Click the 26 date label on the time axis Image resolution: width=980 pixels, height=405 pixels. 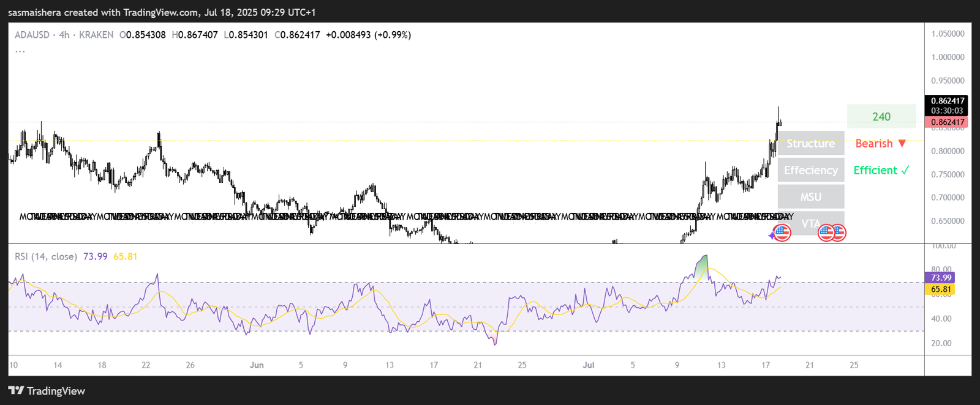coord(190,365)
